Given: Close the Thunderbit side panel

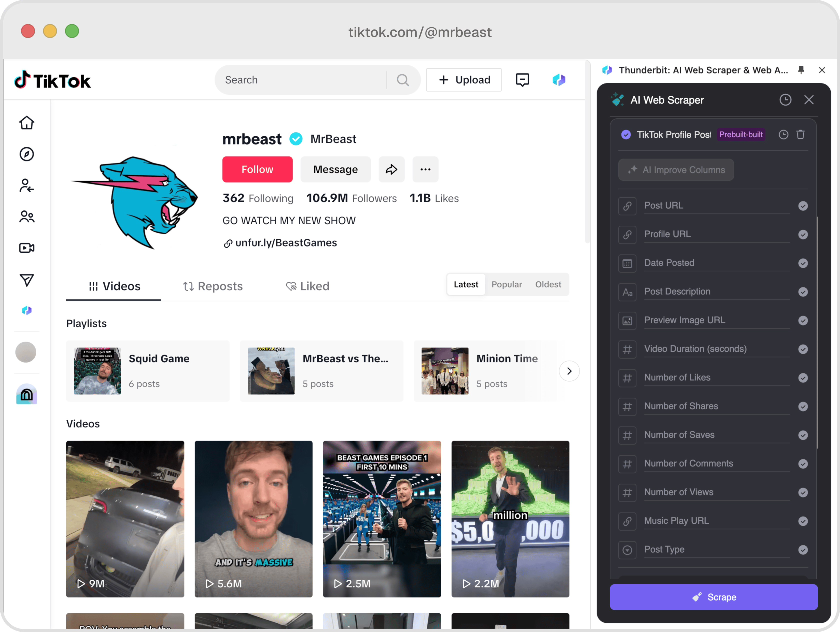Looking at the screenshot, I should 822,70.
